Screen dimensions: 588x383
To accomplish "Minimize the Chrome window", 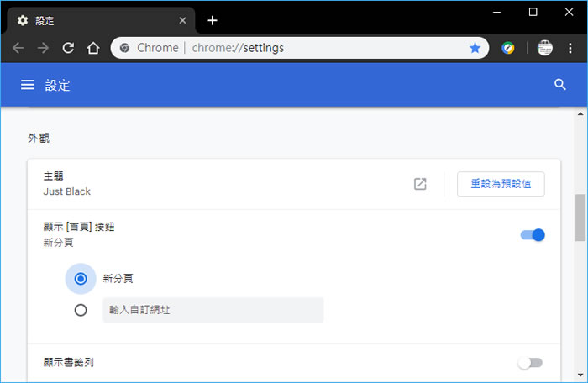I will pos(497,12).
